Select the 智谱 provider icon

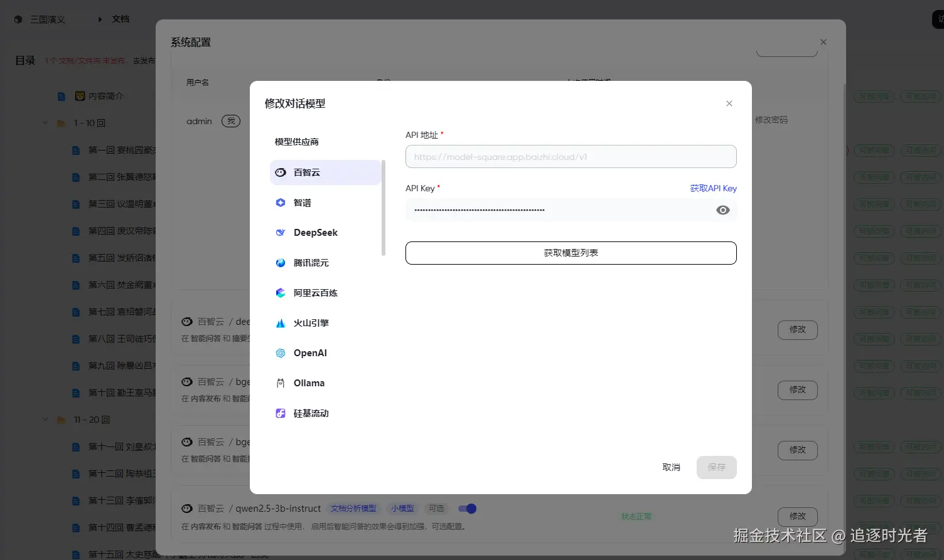[x=281, y=203]
